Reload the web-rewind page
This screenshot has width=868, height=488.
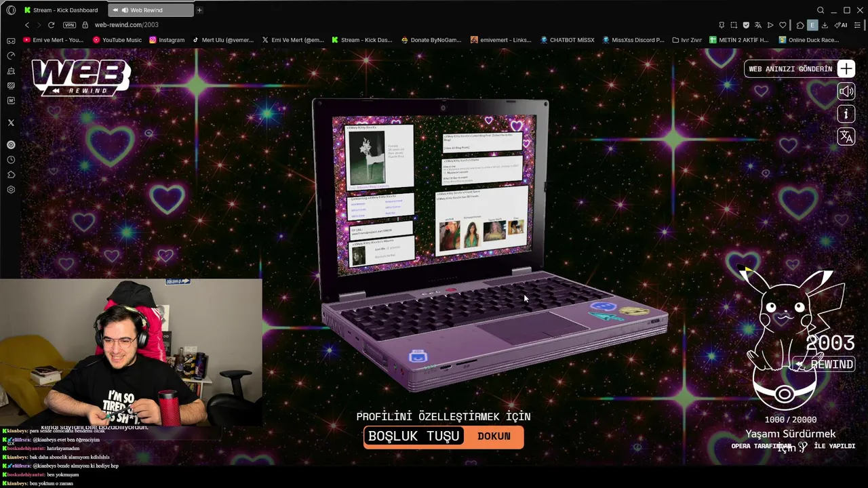tap(51, 25)
